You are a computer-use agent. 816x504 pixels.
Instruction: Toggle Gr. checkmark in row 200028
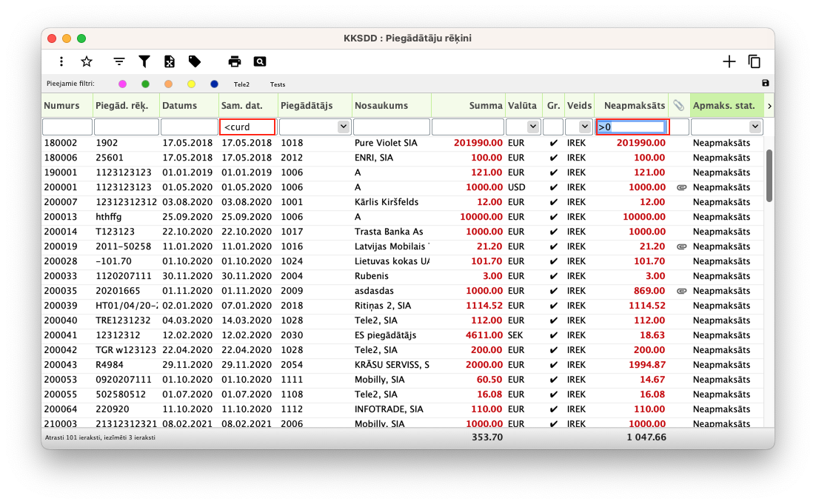click(x=553, y=261)
